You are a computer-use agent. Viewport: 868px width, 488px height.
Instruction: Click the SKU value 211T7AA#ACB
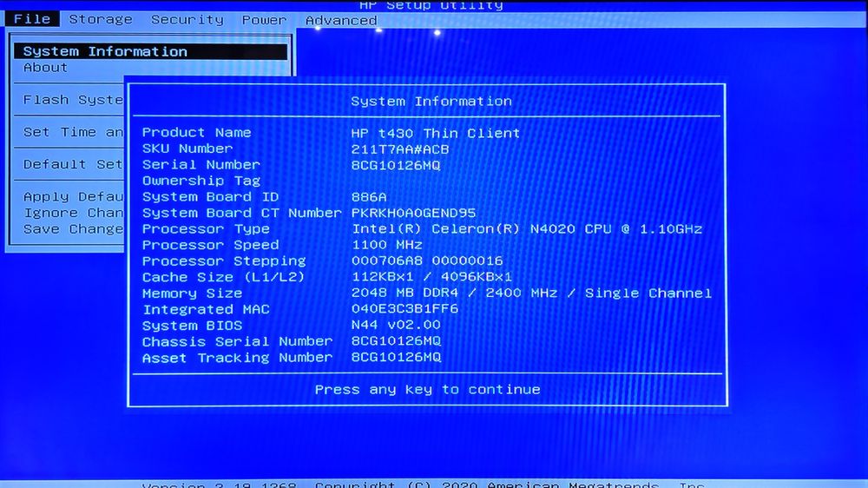[x=400, y=149]
